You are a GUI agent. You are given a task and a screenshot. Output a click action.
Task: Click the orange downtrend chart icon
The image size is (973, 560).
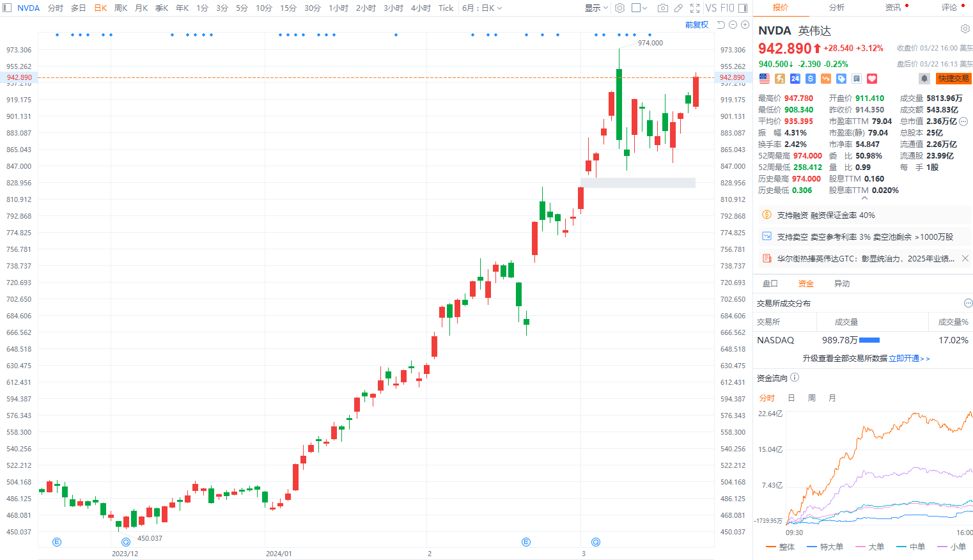click(x=826, y=79)
